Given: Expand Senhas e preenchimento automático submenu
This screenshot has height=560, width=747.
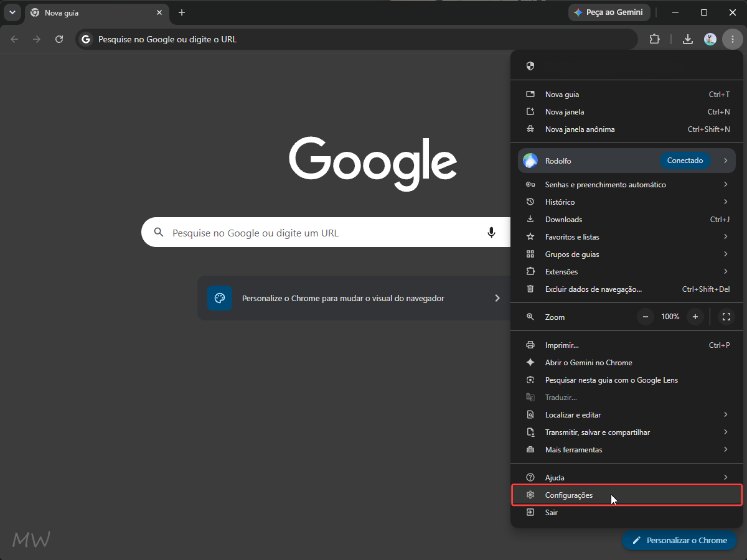Looking at the screenshot, I should point(627,185).
